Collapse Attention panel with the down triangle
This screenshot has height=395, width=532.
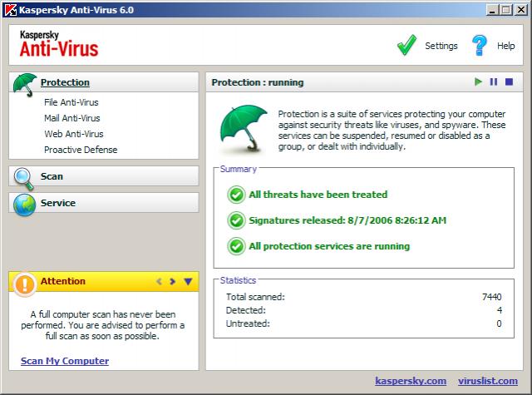pos(189,281)
